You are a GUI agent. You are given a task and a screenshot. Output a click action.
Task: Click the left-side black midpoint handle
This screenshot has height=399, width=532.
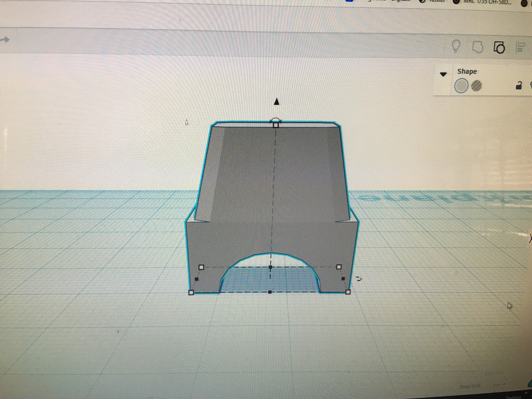[196, 279]
